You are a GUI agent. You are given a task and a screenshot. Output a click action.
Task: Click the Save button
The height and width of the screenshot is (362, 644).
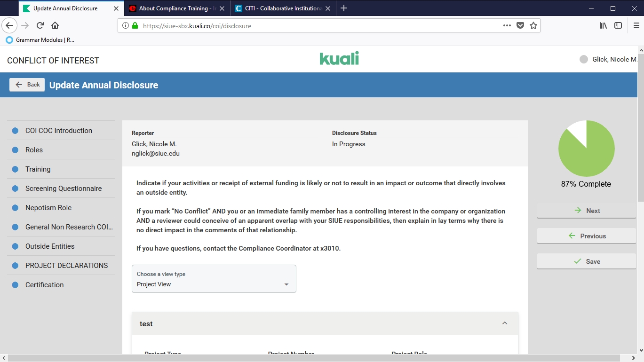tap(586, 261)
